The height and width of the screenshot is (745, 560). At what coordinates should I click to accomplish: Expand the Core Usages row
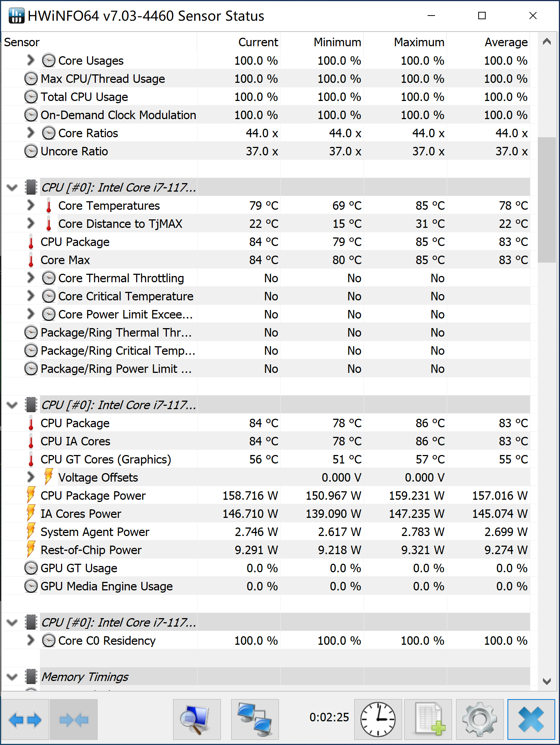point(31,60)
